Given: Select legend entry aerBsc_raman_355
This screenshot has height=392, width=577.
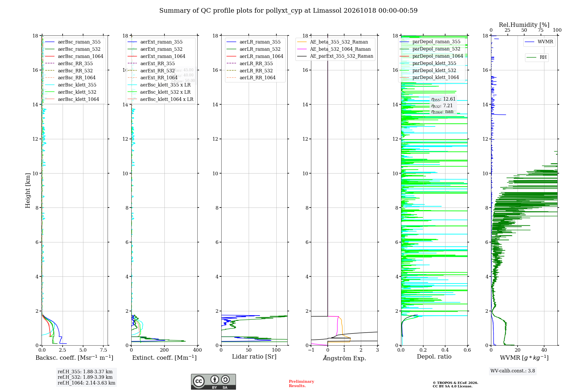Looking at the screenshot, I should click(73, 42).
